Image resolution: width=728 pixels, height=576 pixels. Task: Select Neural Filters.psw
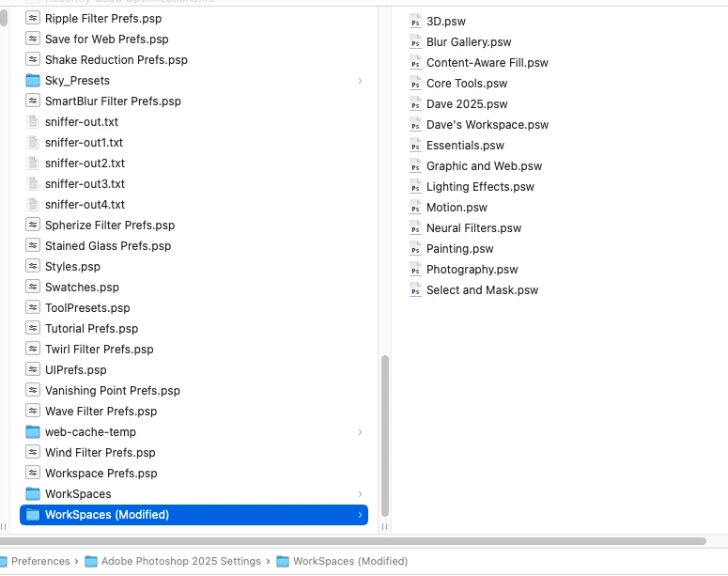[473, 228]
